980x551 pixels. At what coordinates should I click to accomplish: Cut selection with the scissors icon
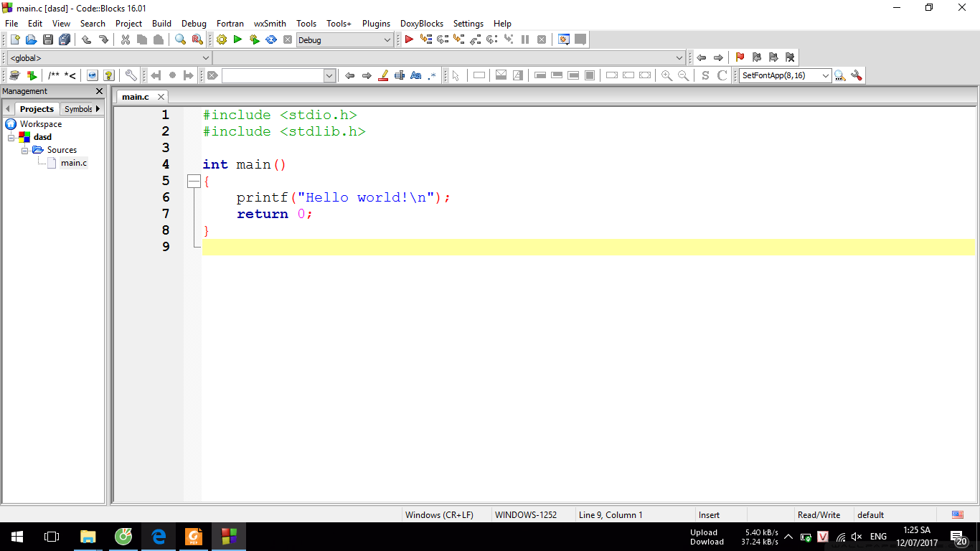click(x=126, y=39)
